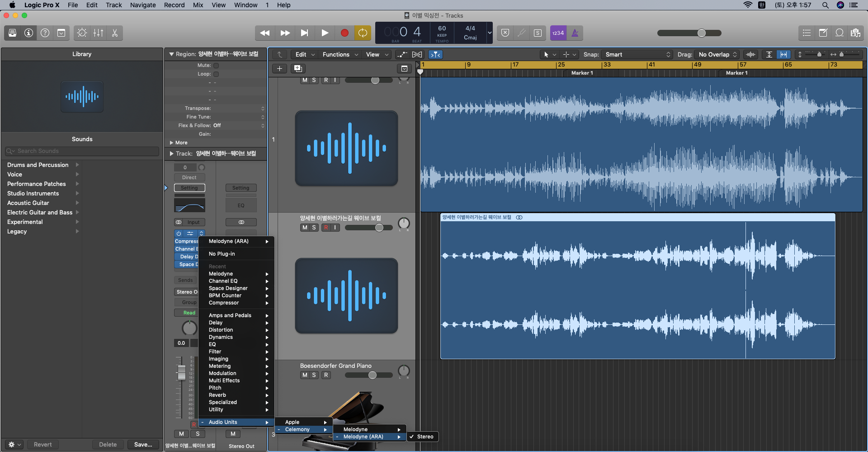Click the Direct button on the channel strip
Screen dimensions: 868x452
[x=189, y=178]
